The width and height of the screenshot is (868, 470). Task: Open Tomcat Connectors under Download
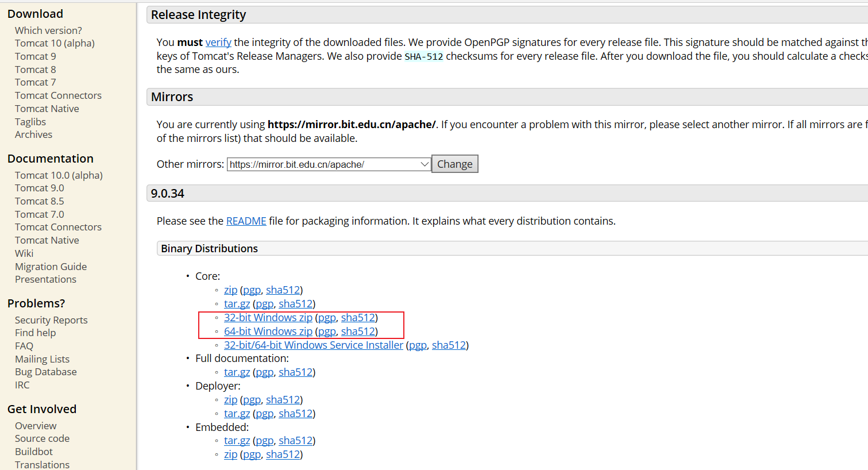coord(58,95)
